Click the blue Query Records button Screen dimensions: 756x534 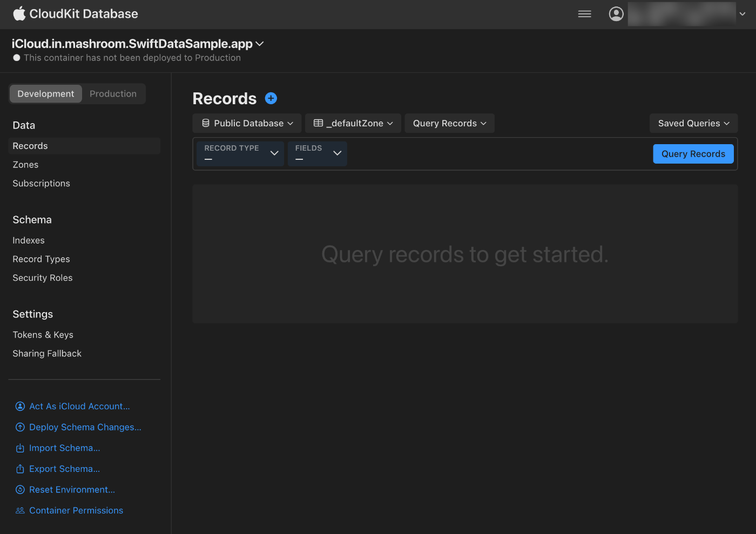point(693,154)
